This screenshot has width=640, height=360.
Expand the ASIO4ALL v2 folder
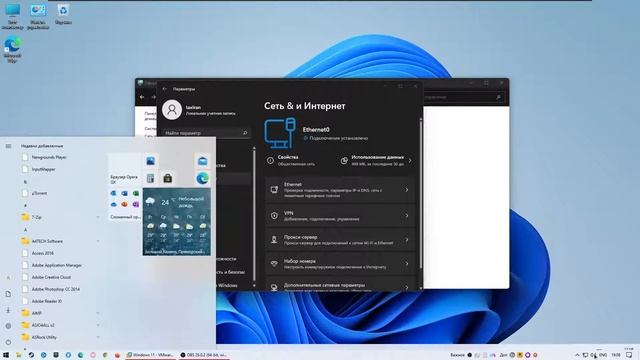(60, 325)
